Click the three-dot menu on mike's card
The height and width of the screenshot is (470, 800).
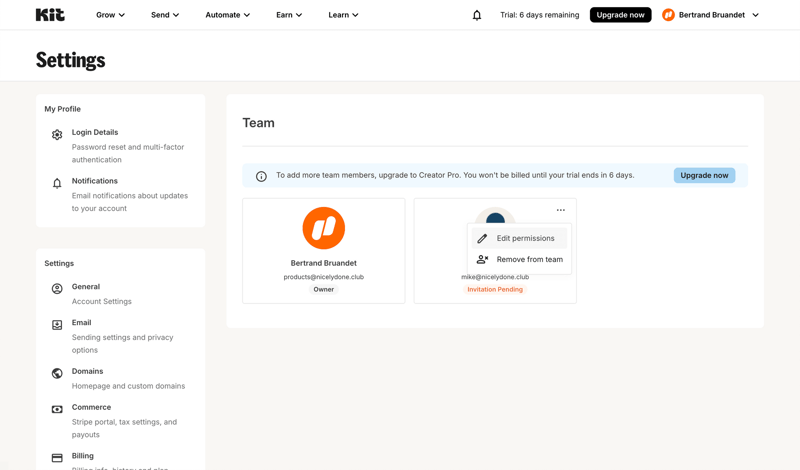[x=561, y=210]
